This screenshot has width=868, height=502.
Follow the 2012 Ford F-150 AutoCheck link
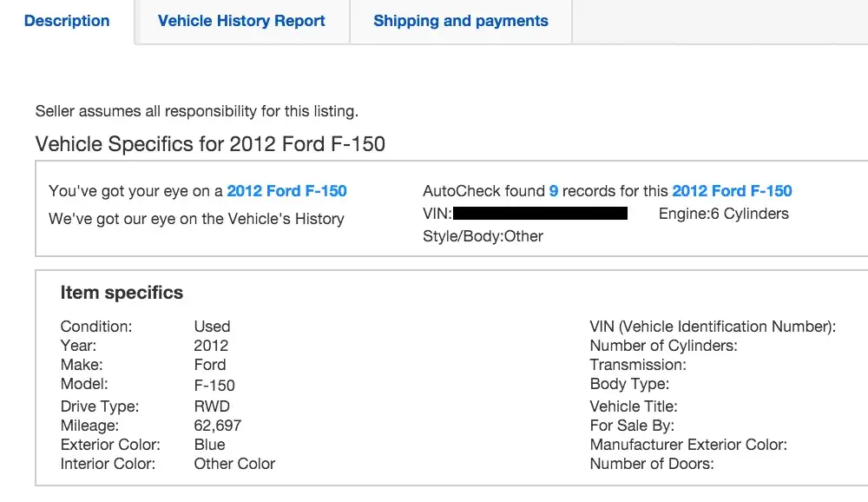click(x=733, y=191)
